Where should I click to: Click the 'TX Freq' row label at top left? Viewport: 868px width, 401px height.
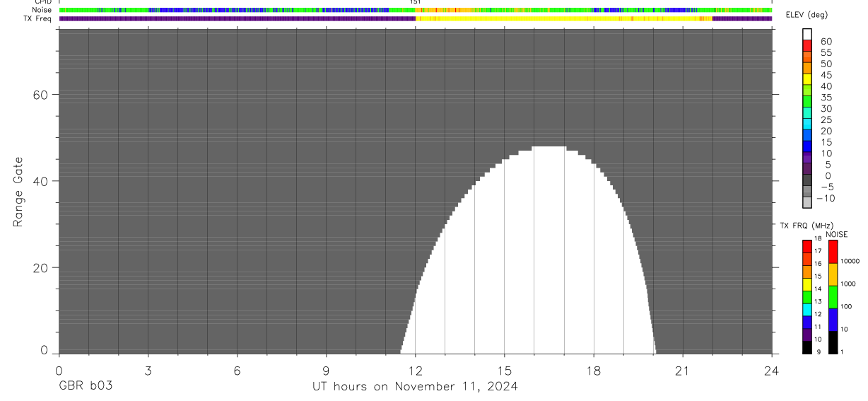pos(38,19)
